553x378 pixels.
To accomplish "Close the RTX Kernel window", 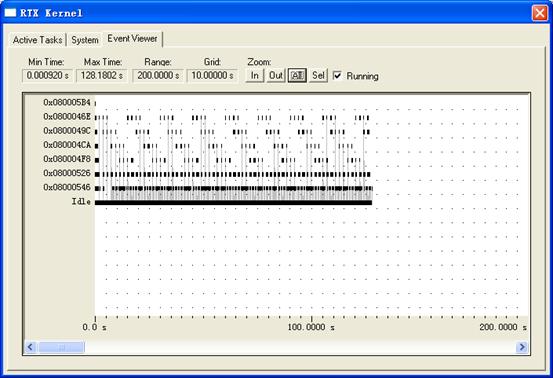I will [540, 13].
